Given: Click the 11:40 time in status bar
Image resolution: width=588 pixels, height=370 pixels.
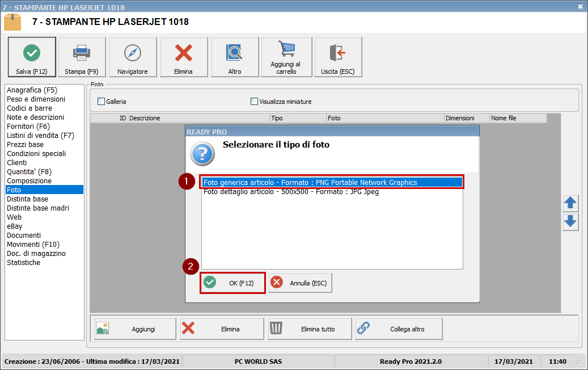Looking at the screenshot, I should click(x=557, y=361).
